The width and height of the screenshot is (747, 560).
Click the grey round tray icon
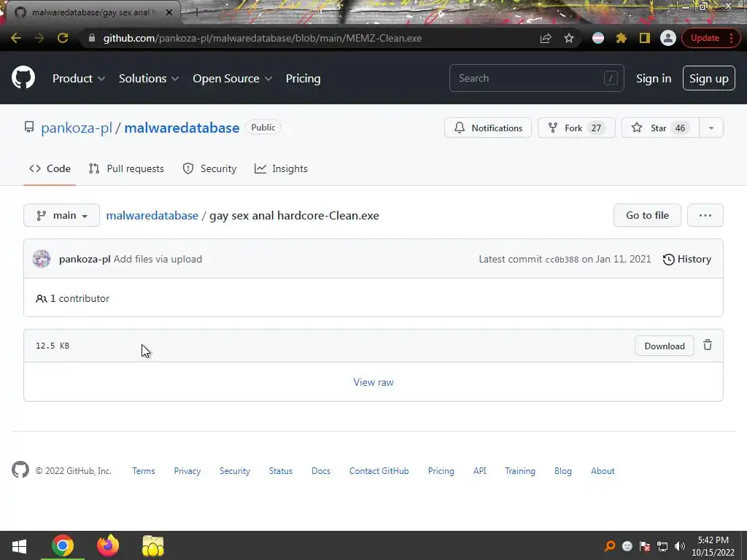pos(627,546)
